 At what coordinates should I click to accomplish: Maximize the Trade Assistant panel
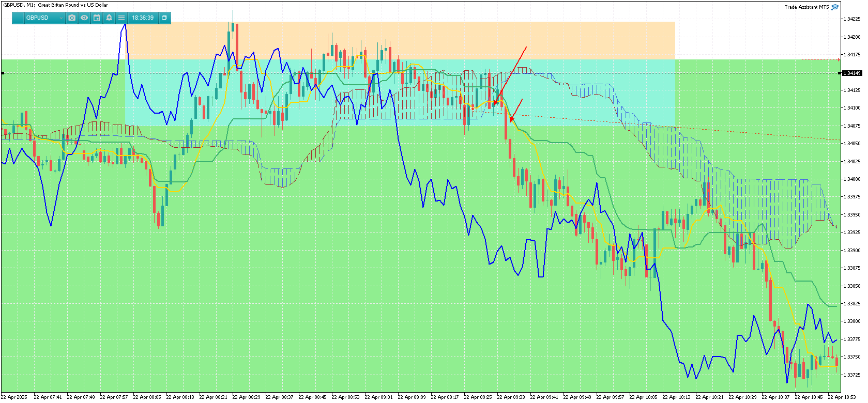164,18
